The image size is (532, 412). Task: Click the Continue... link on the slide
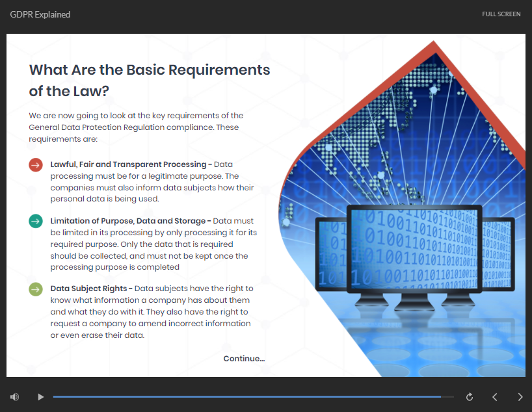[244, 359]
